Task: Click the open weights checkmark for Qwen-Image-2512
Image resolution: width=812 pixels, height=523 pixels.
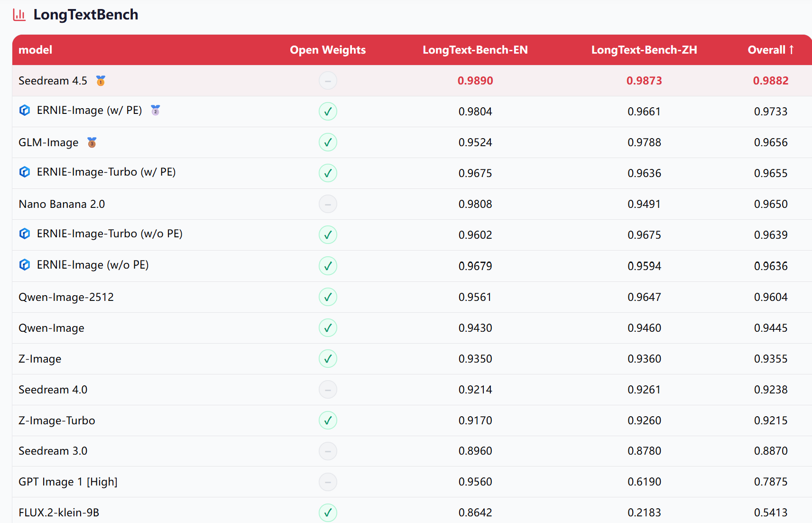Action: [x=328, y=297]
